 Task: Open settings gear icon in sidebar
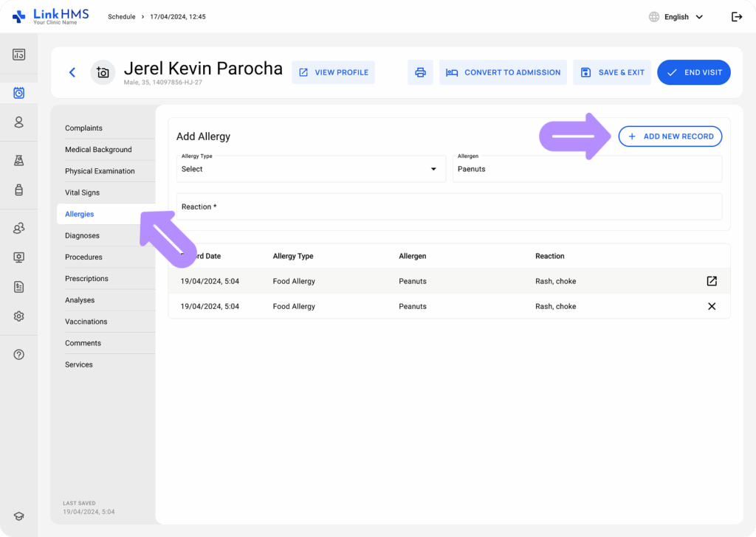click(x=19, y=316)
